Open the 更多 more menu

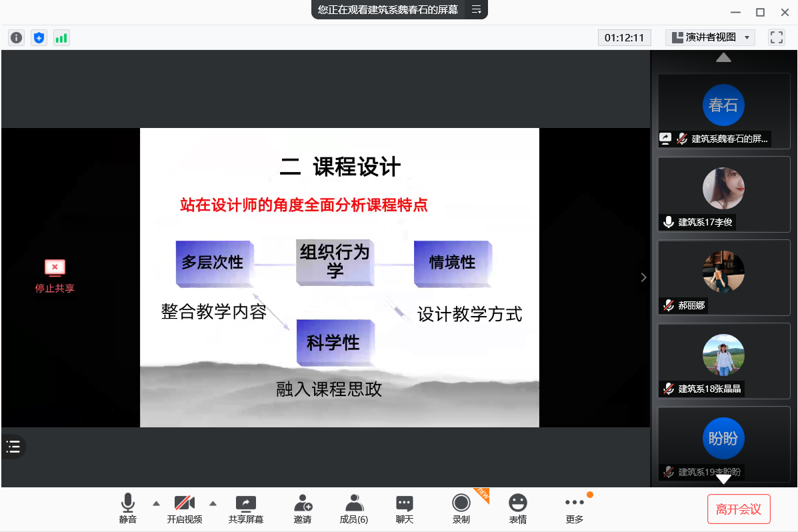(574, 509)
